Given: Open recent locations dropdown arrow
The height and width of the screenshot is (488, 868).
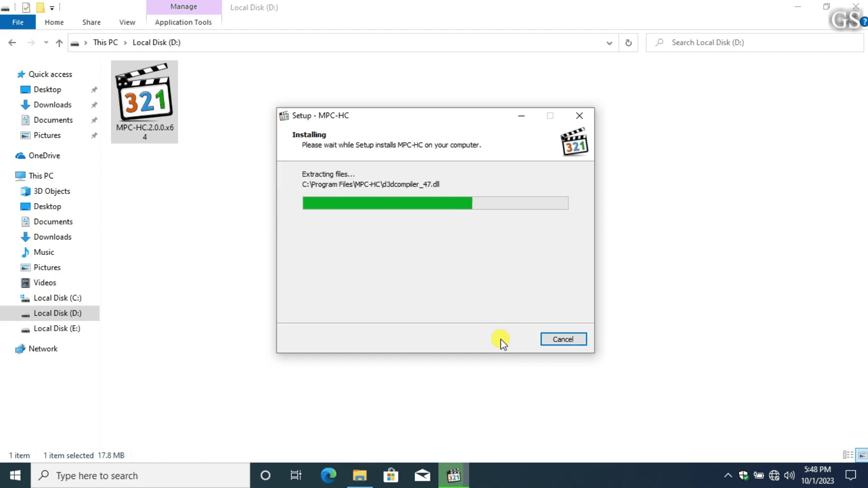Looking at the screenshot, I should (46, 42).
